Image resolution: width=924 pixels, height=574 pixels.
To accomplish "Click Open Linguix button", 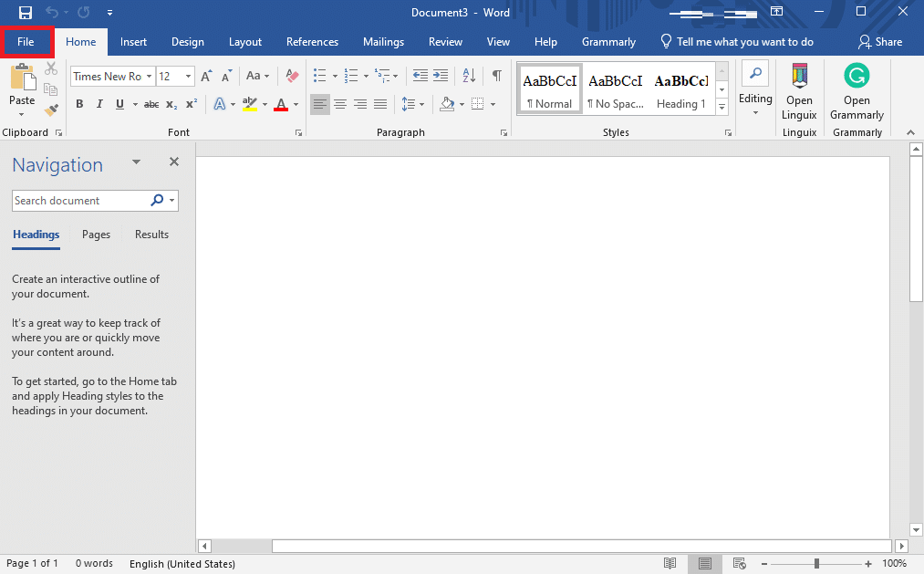I will click(x=799, y=91).
